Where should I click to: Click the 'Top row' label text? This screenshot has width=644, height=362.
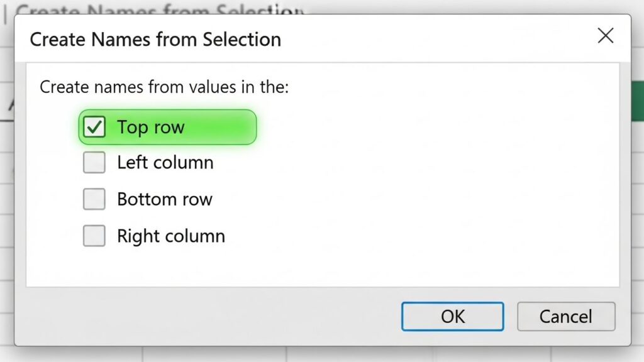click(x=150, y=128)
